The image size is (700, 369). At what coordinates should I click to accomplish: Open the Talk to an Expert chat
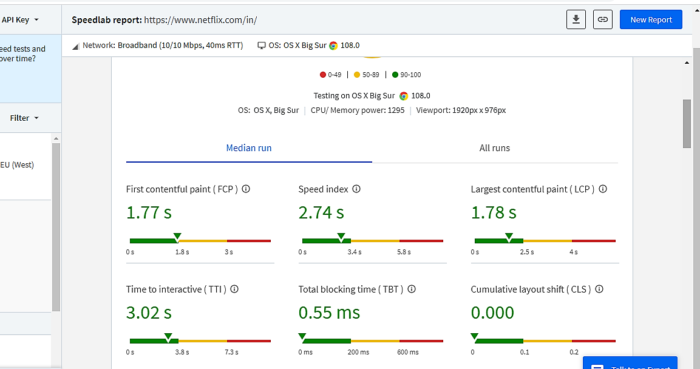(630, 363)
